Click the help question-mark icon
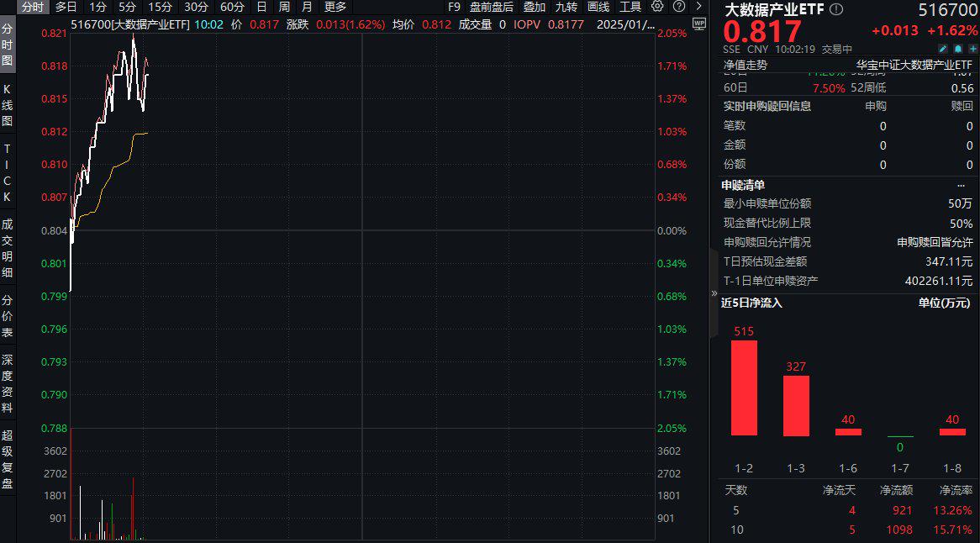This screenshot has width=980, height=543. [x=677, y=7]
